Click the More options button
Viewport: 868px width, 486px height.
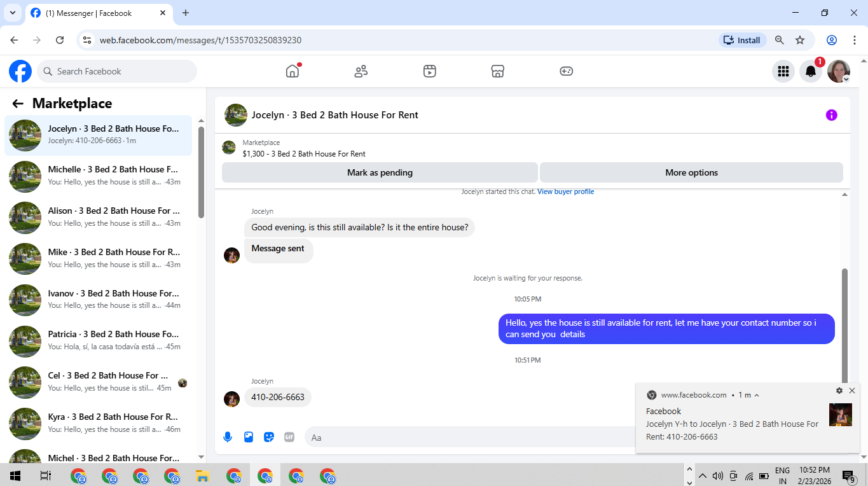click(x=691, y=172)
